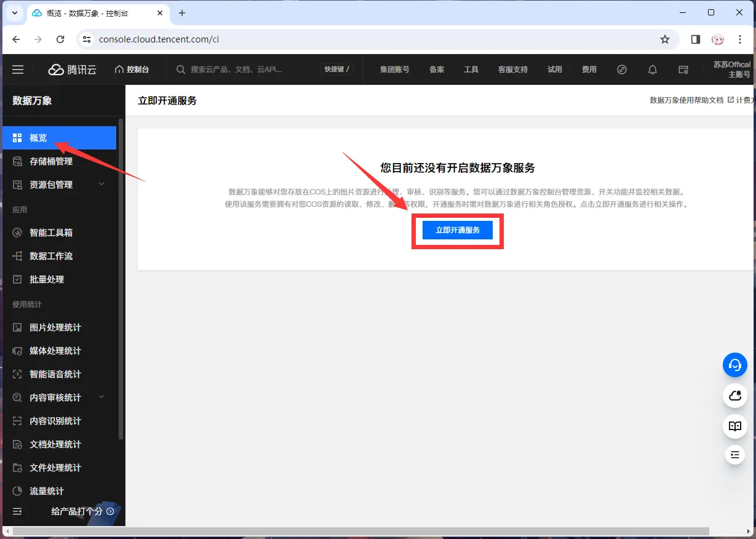This screenshot has width=756, height=539.
Task: Open the 集团账号 menu
Action: (x=394, y=70)
